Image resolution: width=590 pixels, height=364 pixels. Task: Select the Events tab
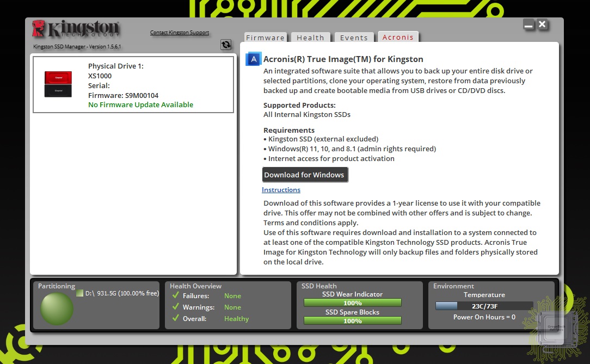(354, 38)
